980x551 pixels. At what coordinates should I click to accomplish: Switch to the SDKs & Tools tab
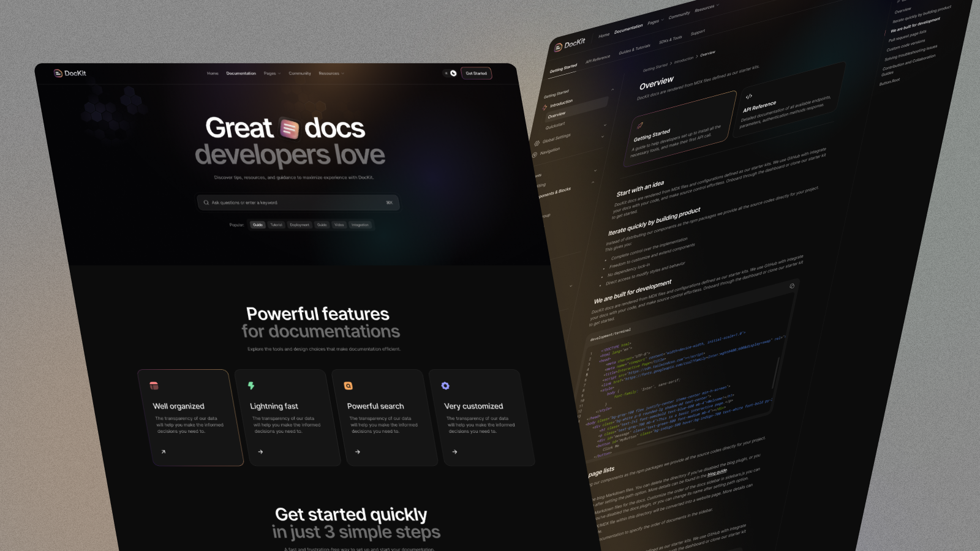[671, 40]
